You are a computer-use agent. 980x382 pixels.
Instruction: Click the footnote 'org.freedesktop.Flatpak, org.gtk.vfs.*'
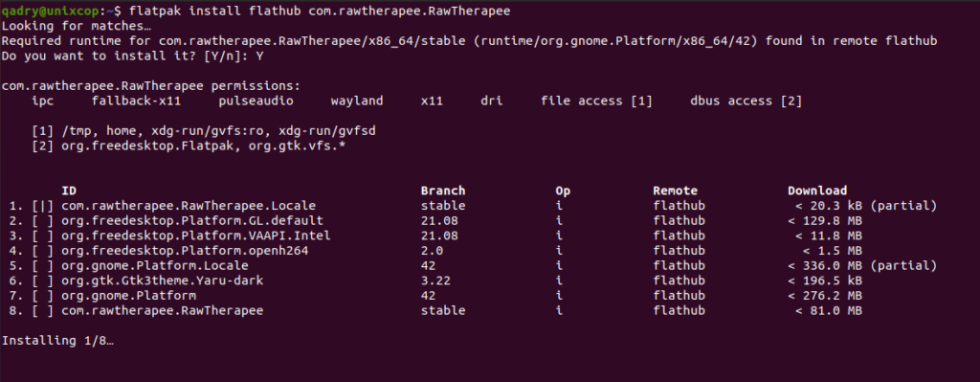204,146
